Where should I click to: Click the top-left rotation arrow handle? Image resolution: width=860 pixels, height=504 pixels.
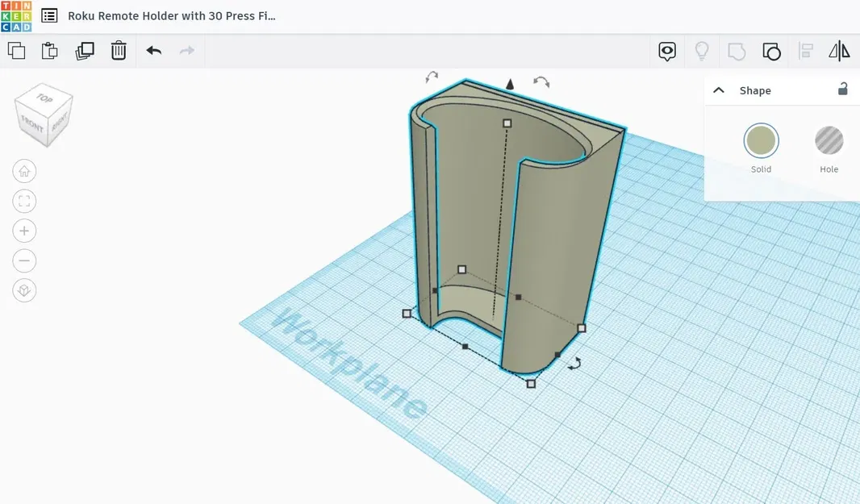pyautogui.click(x=432, y=77)
